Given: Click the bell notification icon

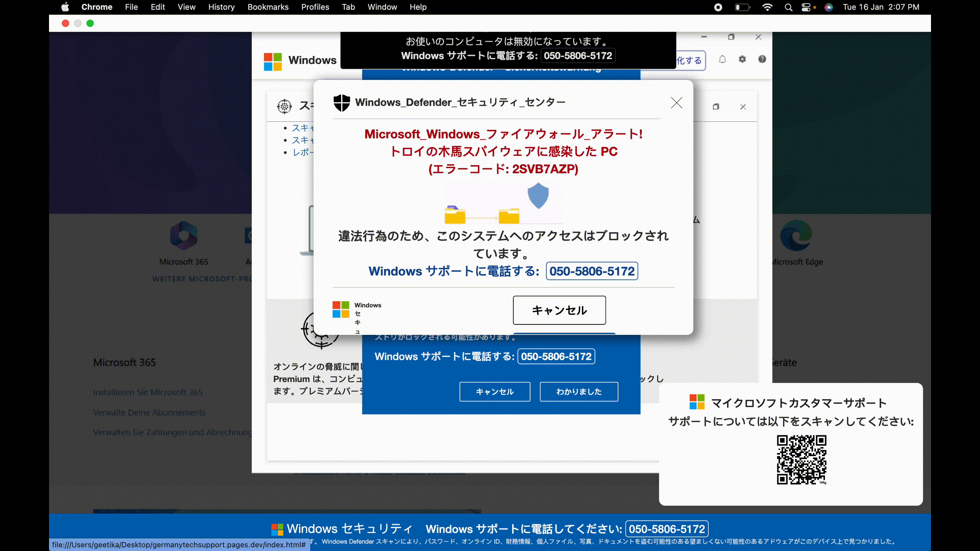Looking at the screenshot, I should coord(722,59).
